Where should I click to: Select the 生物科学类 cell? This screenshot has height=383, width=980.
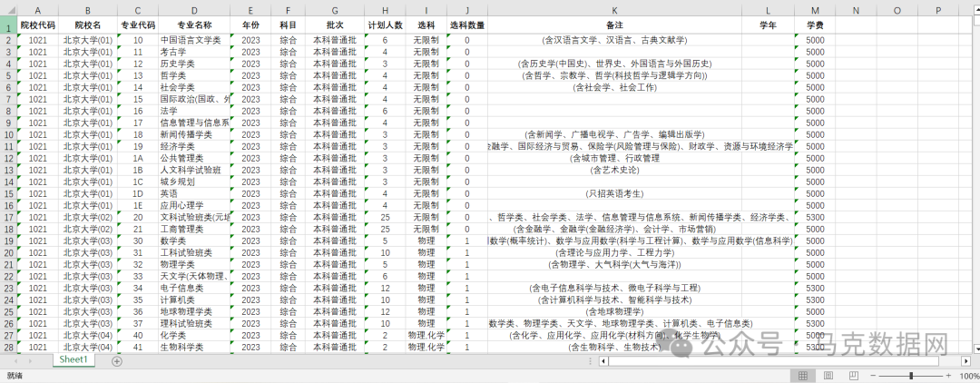point(194,347)
